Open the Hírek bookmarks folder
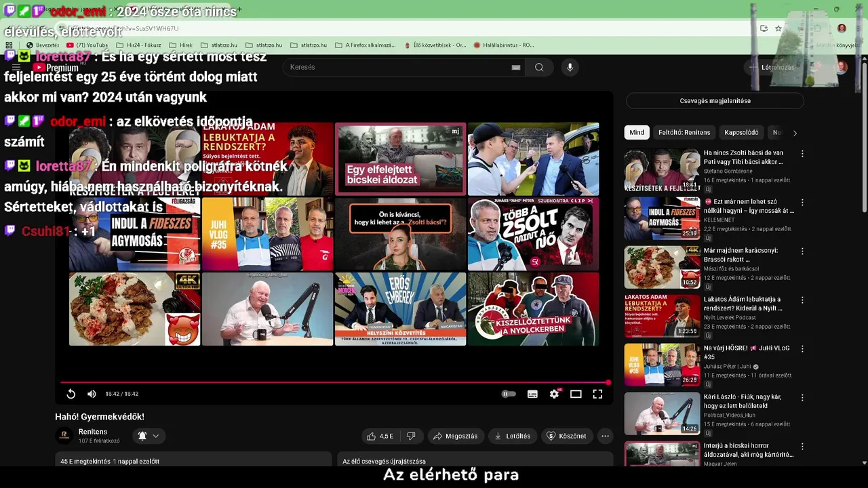Screen dimensions: 868x488 pyautogui.click(x=180, y=45)
